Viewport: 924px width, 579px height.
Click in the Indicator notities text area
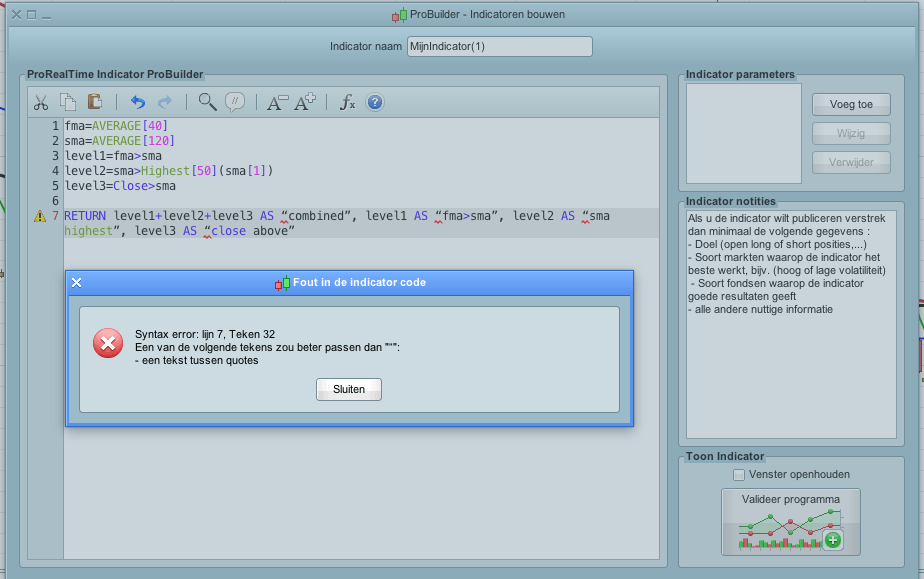(791, 325)
